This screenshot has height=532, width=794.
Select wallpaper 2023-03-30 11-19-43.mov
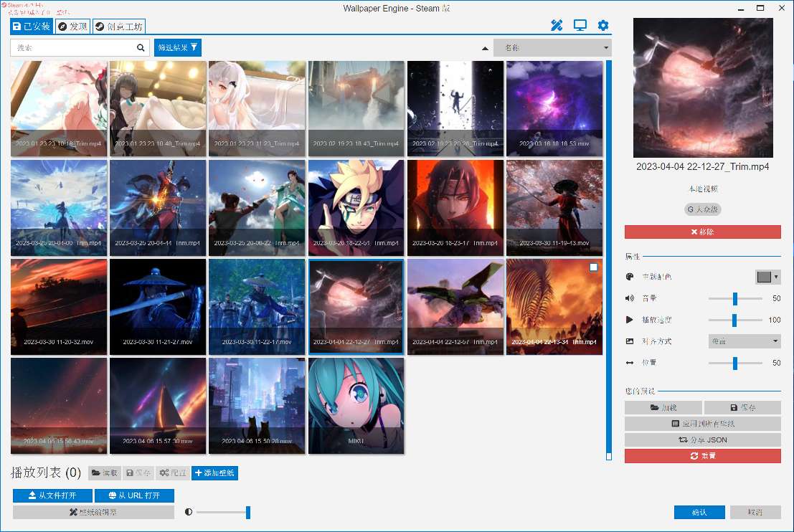tap(554, 207)
